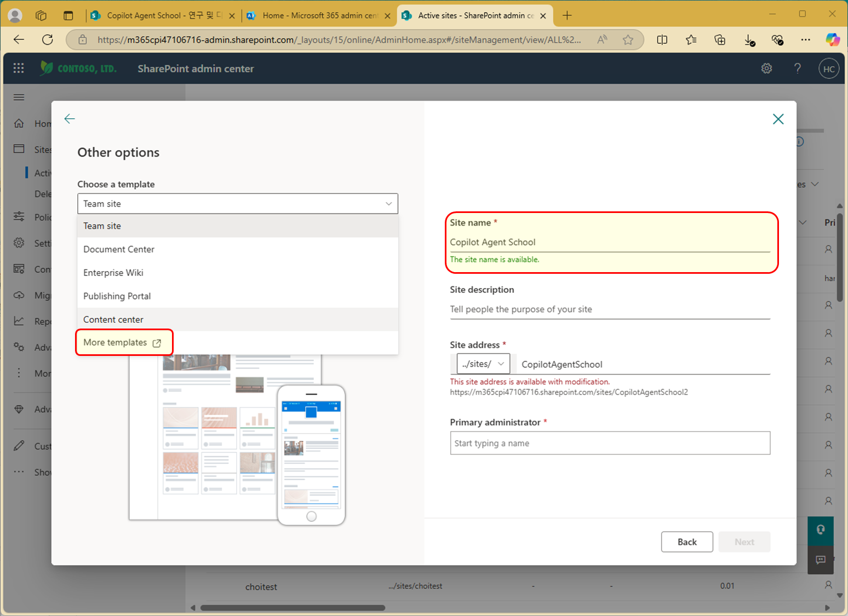The width and height of the screenshot is (848, 616).
Task: Click the horizontal scrollbar of sites list
Action: coord(293,608)
